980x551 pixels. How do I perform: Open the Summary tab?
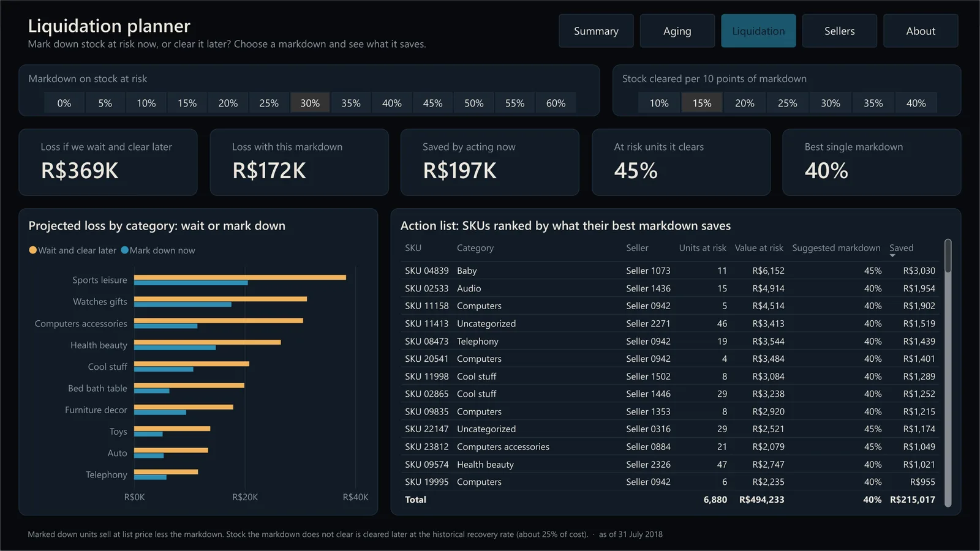click(x=596, y=31)
